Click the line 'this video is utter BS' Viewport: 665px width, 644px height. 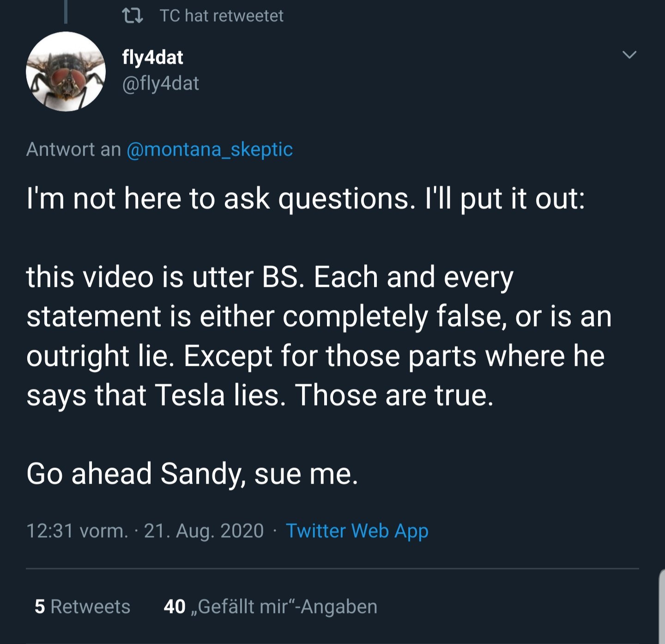270,277
